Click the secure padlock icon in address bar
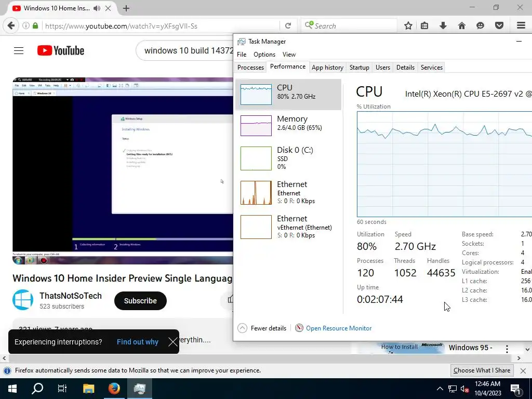Image resolution: width=532 pixels, height=399 pixels. click(x=35, y=25)
